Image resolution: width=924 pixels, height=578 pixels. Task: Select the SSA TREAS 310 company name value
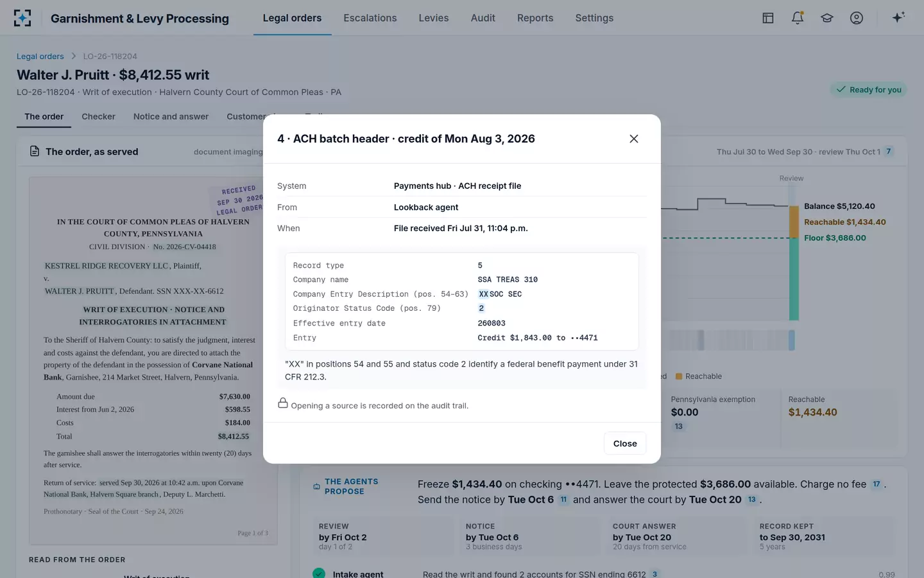point(508,280)
